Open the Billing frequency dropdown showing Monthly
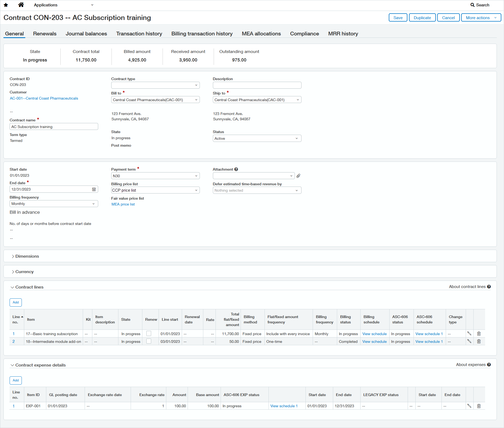Viewport: 504px width, 428px height. pos(53,203)
